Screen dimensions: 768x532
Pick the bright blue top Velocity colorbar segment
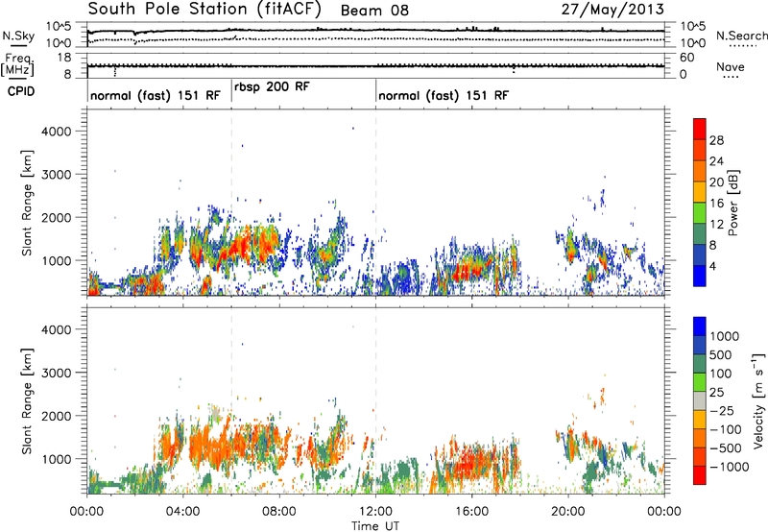pyautogui.click(x=700, y=326)
